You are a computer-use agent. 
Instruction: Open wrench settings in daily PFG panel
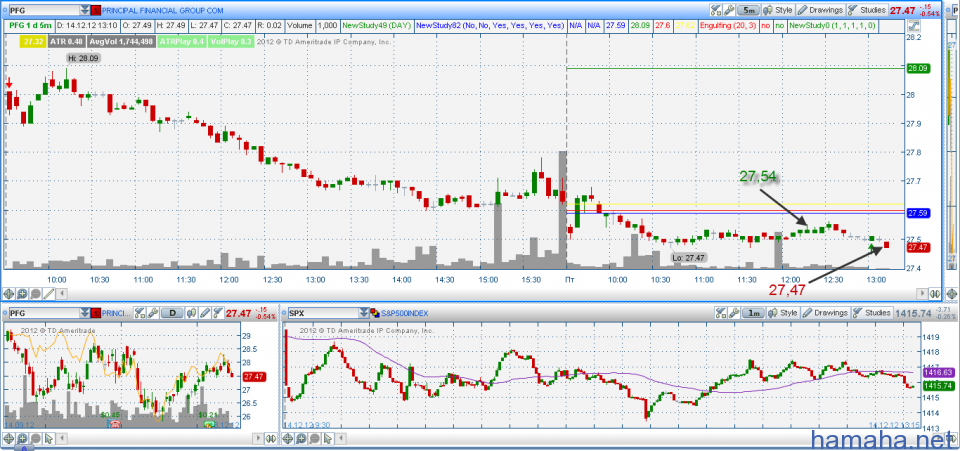tap(153, 313)
